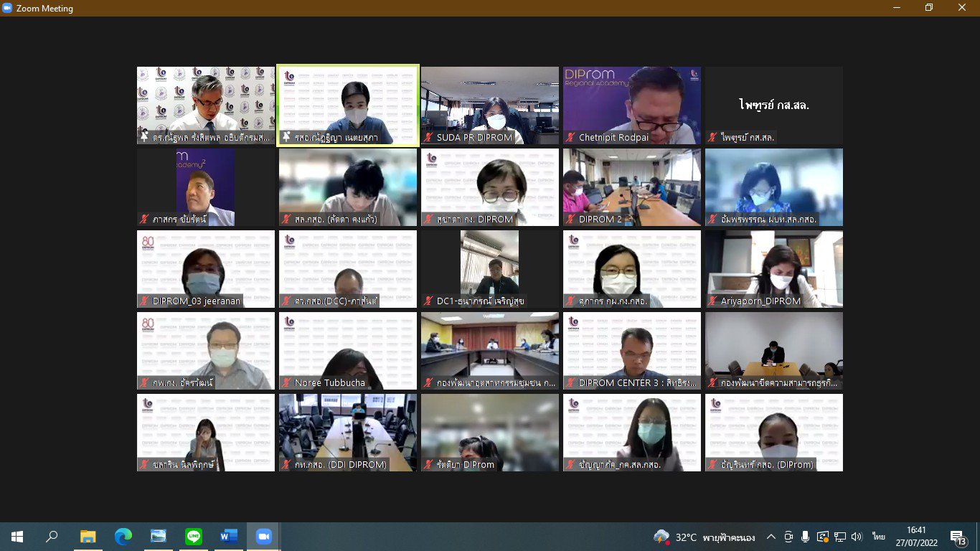Select the ดร.ณัฐพล รังสิตพล video tile
The image size is (980, 551).
pyautogui.click(x=206, y=105)
